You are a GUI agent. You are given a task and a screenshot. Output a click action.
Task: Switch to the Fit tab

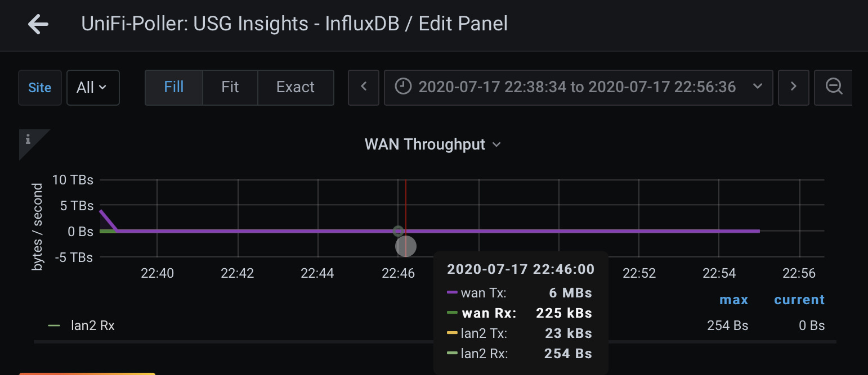coord(230,87)
